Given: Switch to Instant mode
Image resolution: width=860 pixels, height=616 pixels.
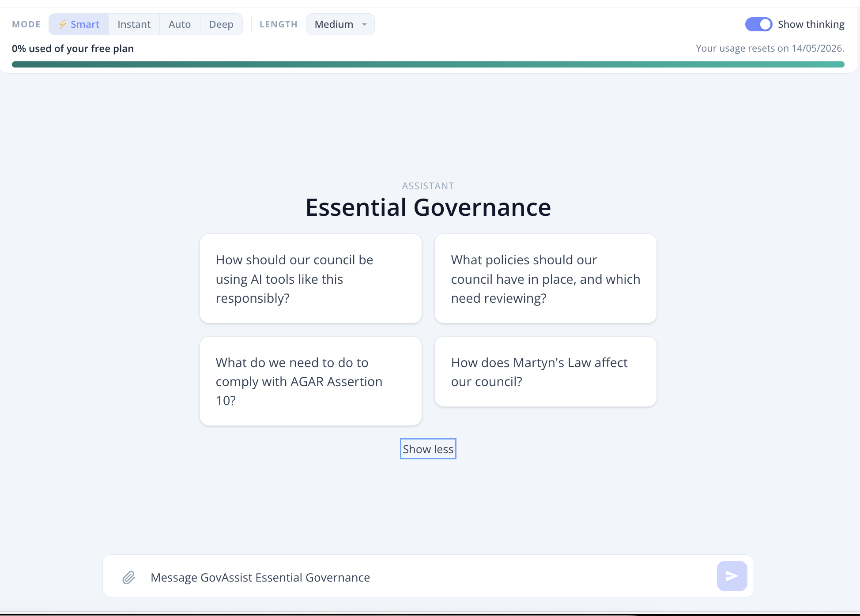Looking at the screenshot, I should (x=134, y=24).
